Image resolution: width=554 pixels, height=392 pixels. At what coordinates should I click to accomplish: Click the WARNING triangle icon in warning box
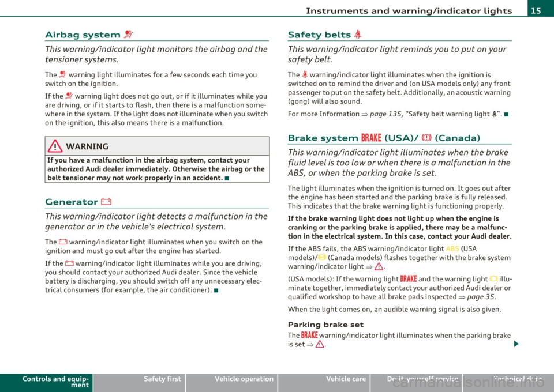[x=55, y=146]
